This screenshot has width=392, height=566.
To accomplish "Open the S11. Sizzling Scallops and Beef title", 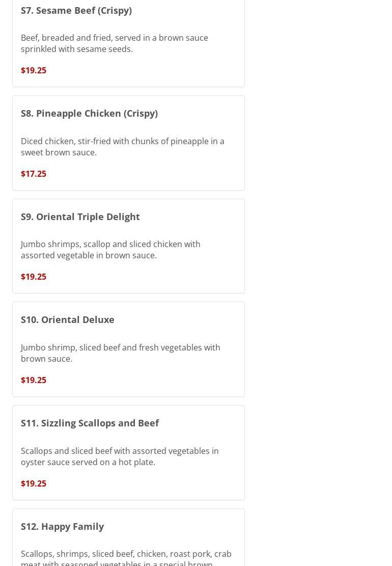I will 90,423.
